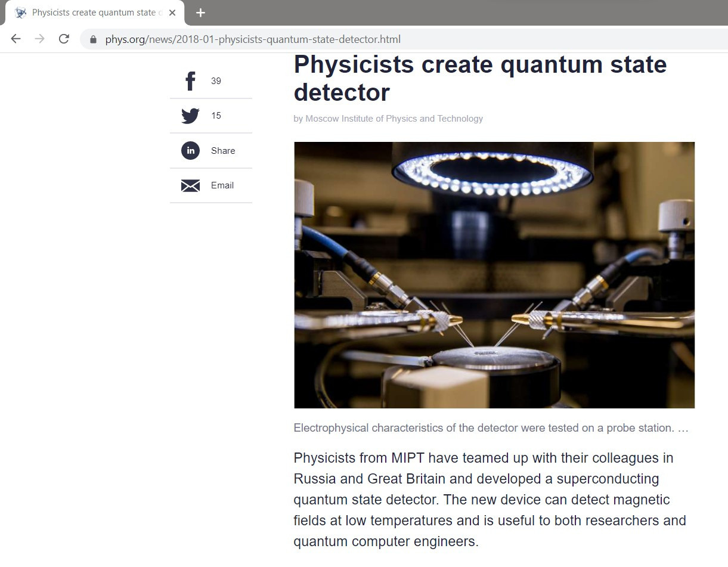
Task: Click the LinkedIn Share label
Action: (223, 151)
